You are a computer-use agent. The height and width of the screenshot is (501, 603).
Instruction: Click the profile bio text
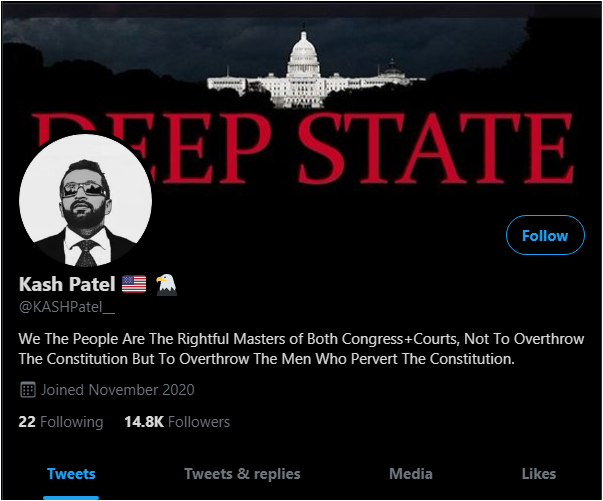(301, 349)
